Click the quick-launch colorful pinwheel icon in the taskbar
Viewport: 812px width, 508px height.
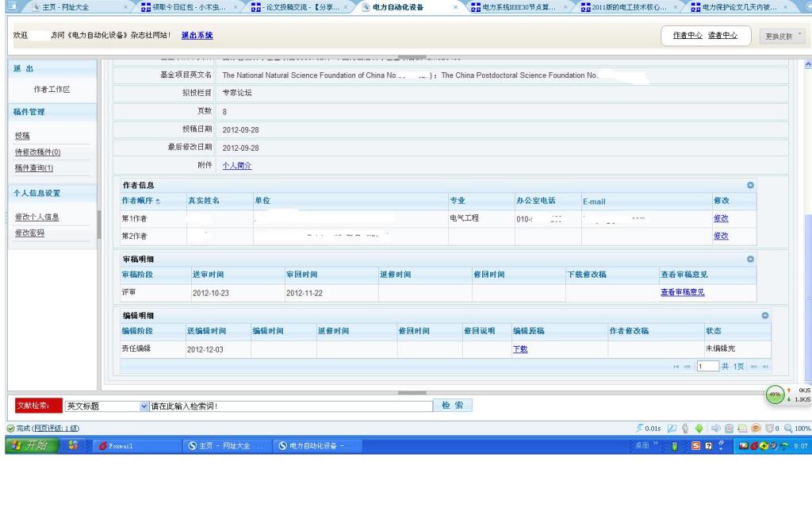coord(73,445)
